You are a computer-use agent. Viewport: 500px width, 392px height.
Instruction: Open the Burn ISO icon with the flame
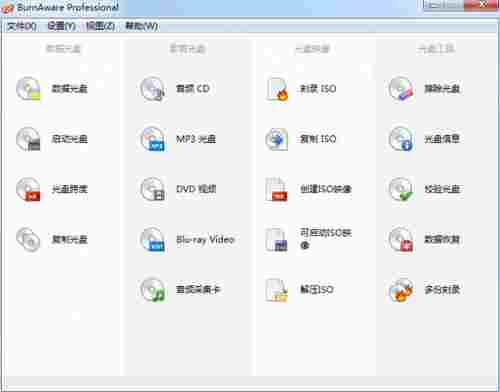pyautogui.click(x=277, y=89)
